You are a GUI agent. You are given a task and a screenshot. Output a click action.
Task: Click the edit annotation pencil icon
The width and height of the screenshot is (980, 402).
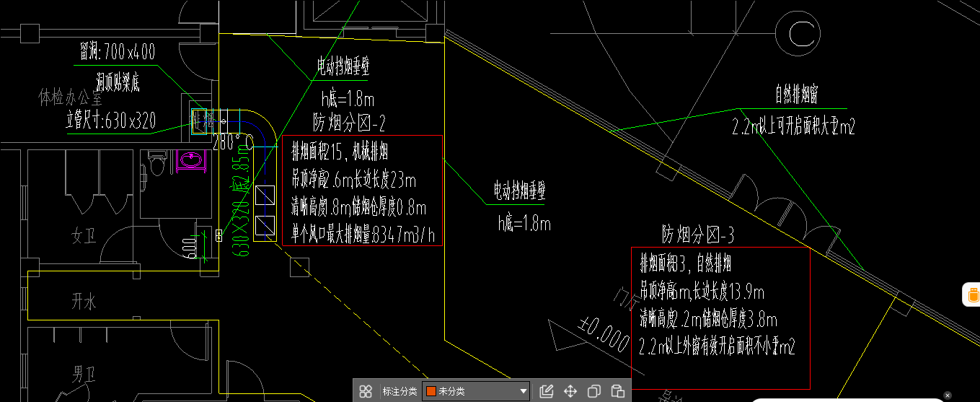click(546, 391)
